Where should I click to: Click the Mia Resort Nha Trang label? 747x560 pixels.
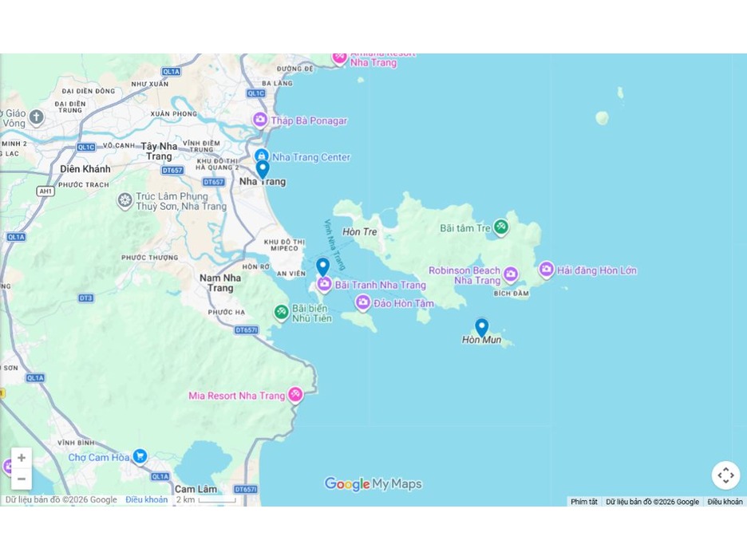tap(237, 396)
